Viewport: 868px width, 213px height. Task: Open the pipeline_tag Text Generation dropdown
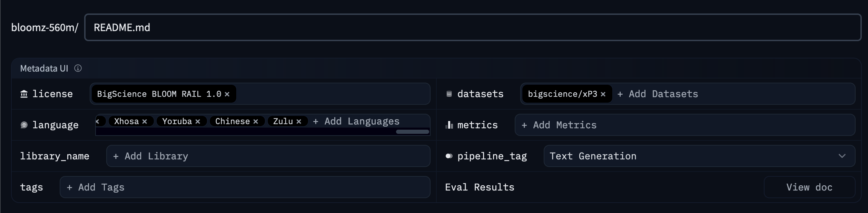(x=690, y=156)
